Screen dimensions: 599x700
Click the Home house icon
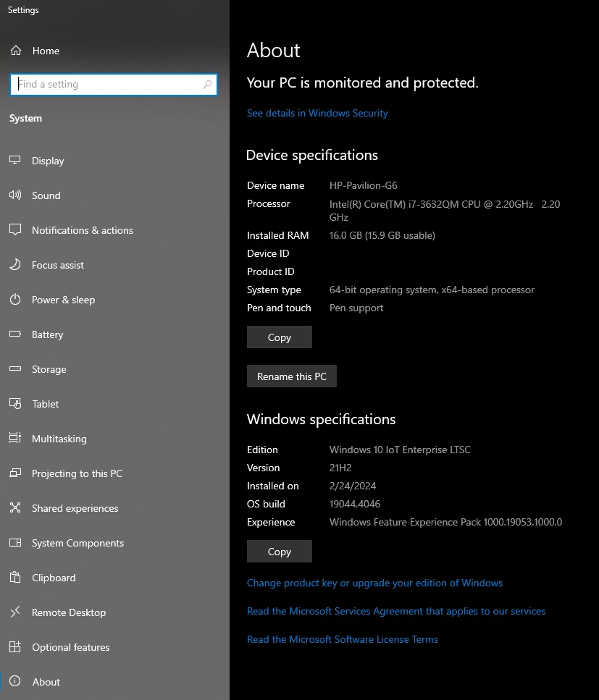[16, 51]
